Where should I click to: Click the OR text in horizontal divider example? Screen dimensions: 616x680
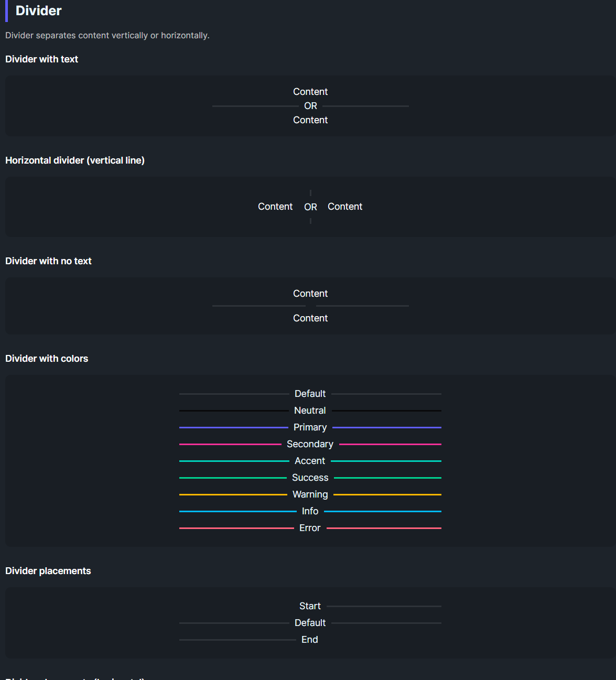coord(310,207)
